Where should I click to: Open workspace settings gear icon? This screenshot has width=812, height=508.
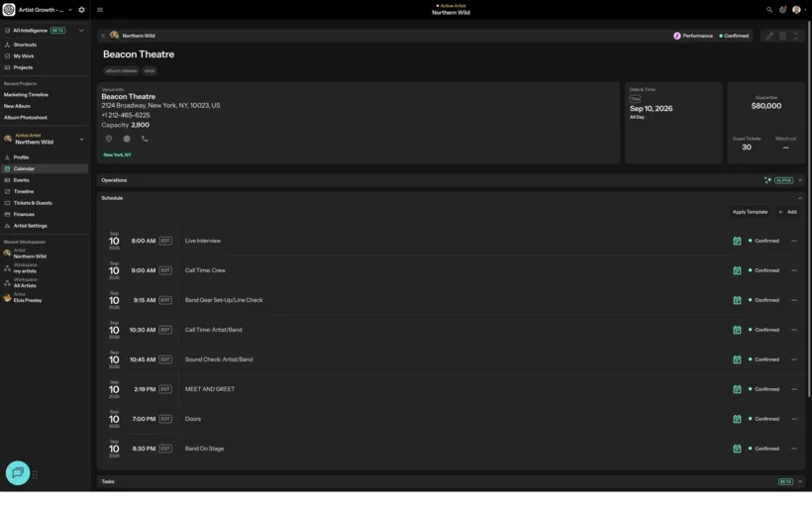pyautogui.click(x=81, y=10)
